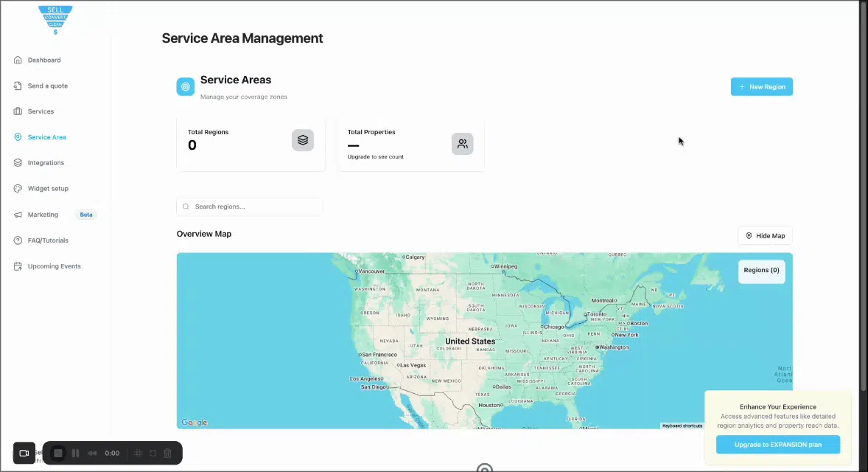Viewport: 868px width, 472px height.
Task: Create a region with New Region button
Action: 762,86
